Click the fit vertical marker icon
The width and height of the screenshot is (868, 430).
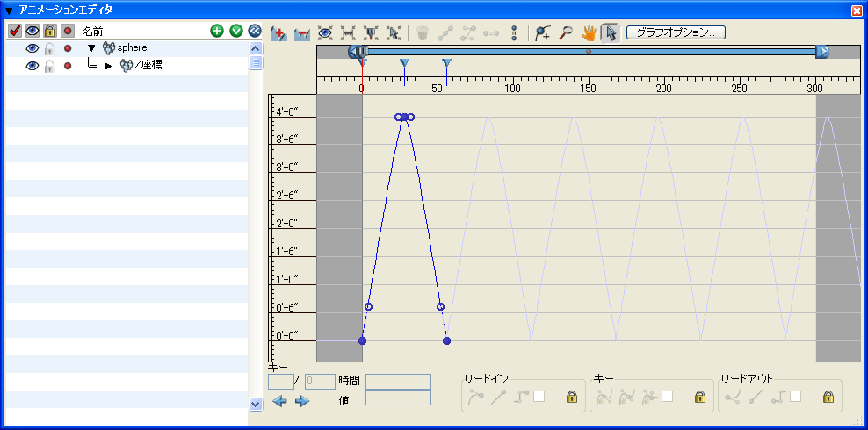pyautogui.click(x=370, y=33)
